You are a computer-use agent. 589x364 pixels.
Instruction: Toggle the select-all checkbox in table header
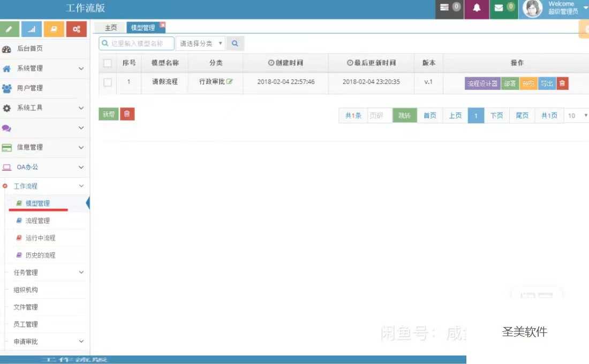point(108,63)
